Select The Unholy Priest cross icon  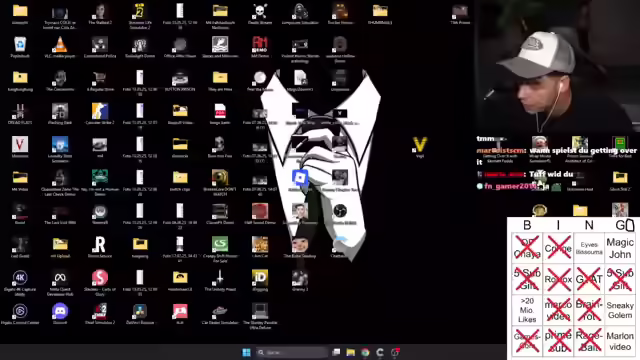coord(220,278)
